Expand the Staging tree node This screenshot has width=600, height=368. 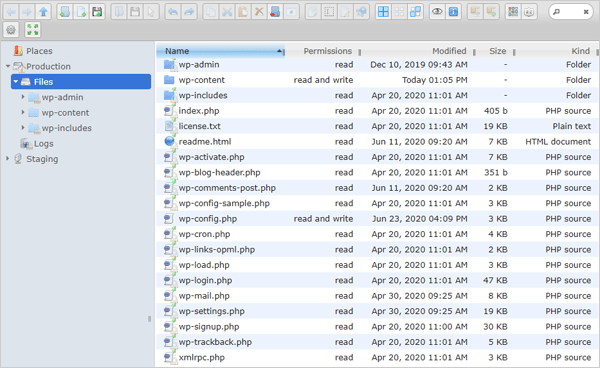[x=7, y=158]
